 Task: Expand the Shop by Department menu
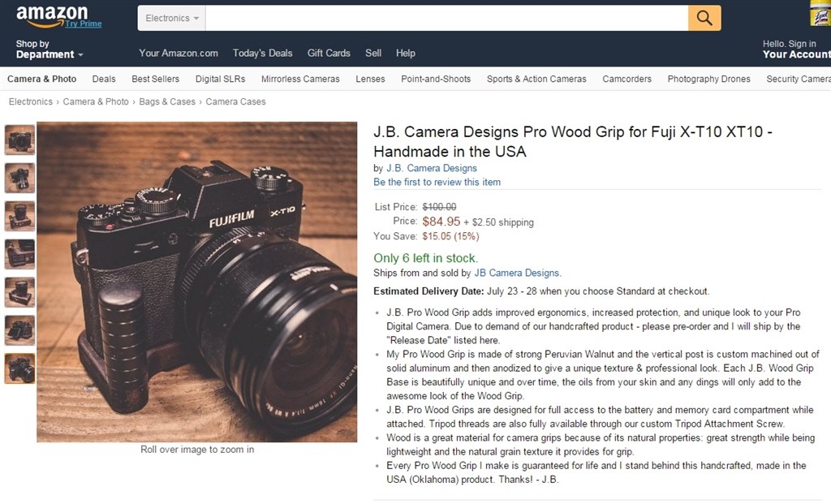50,50
